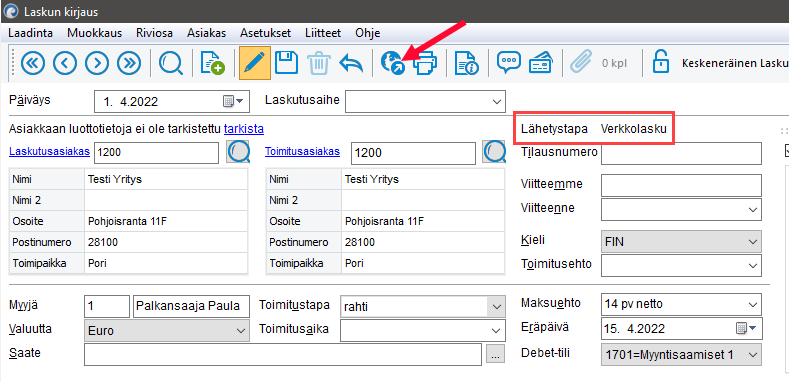Save invoice with floppy disk icon
This screenshot has width=789, height=382.
click(286, 63)
